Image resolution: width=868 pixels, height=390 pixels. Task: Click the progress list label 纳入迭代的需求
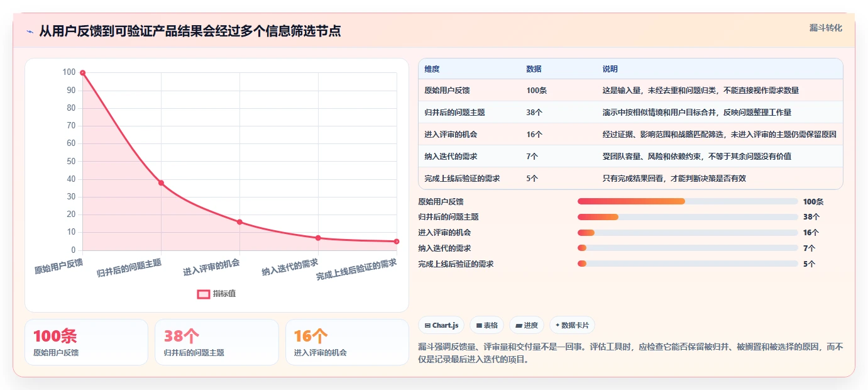(x=444, y=248)
